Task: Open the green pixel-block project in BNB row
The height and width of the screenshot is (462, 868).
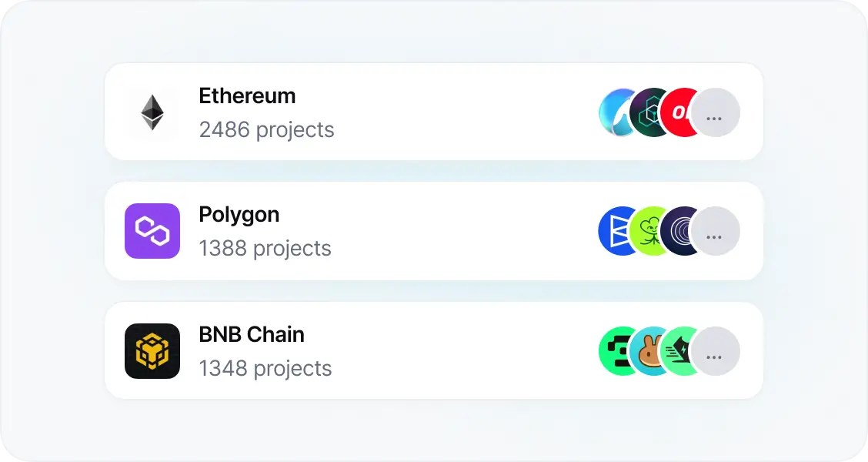Action: click(x=613, y=351)
